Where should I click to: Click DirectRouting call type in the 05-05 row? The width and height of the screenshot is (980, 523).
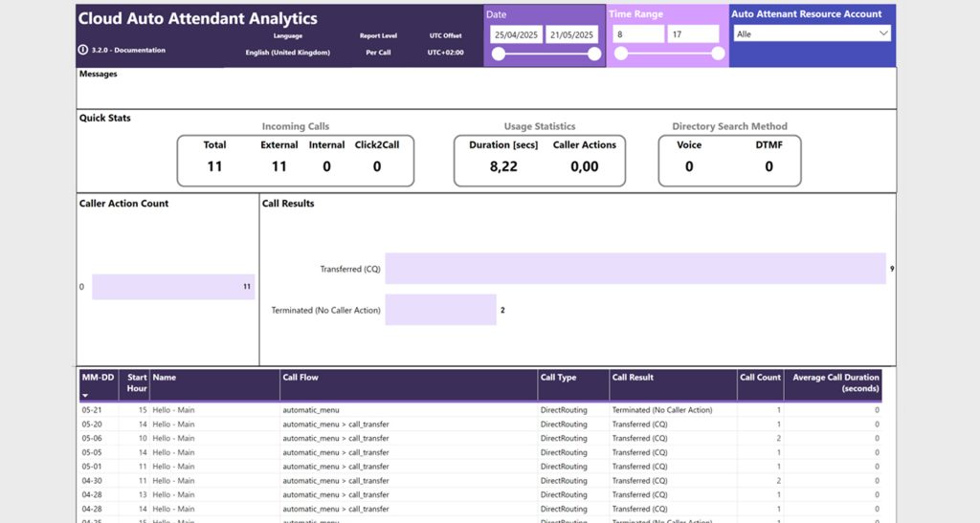click(x=564, y=452)
